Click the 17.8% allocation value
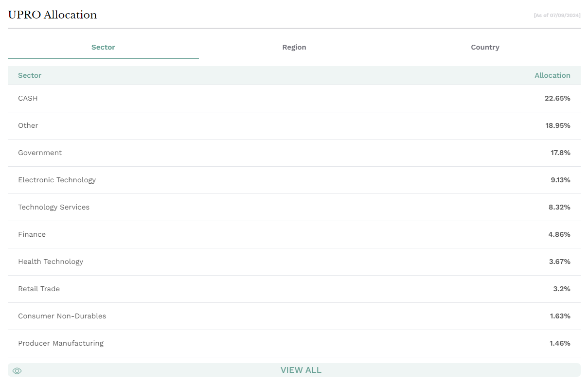Viewport: 588px width, 385px height. coord(560,153)
